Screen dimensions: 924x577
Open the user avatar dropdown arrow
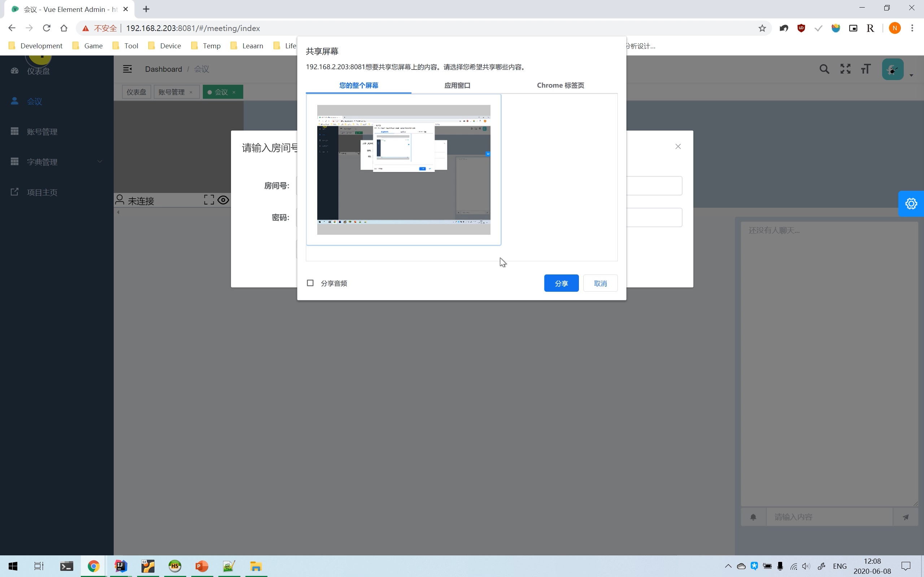click(911, 75)
